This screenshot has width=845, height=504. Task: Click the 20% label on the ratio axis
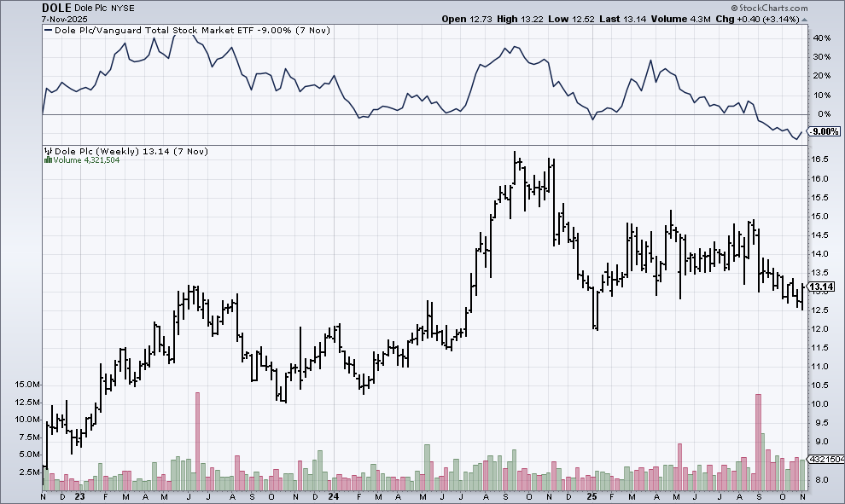822,76
